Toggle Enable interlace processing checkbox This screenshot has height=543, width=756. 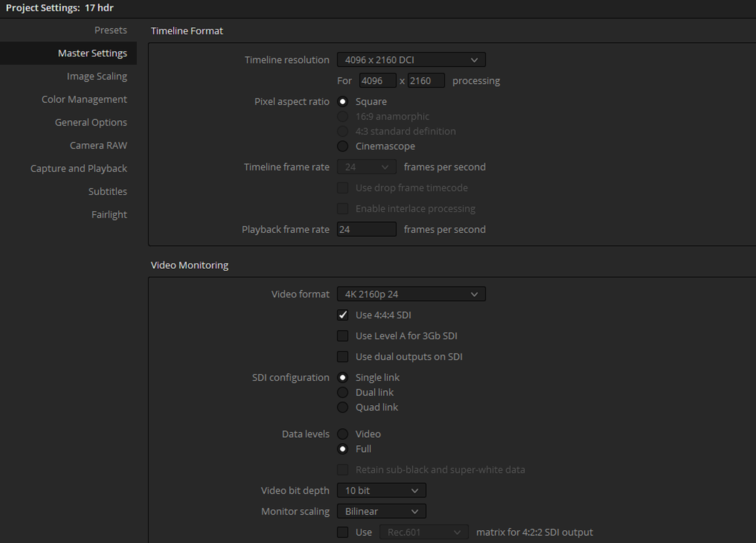click(343, 208)
